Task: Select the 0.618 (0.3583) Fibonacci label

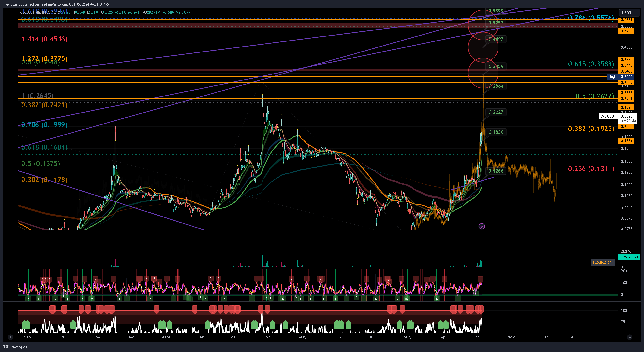Action: click(x=591, y=64)
